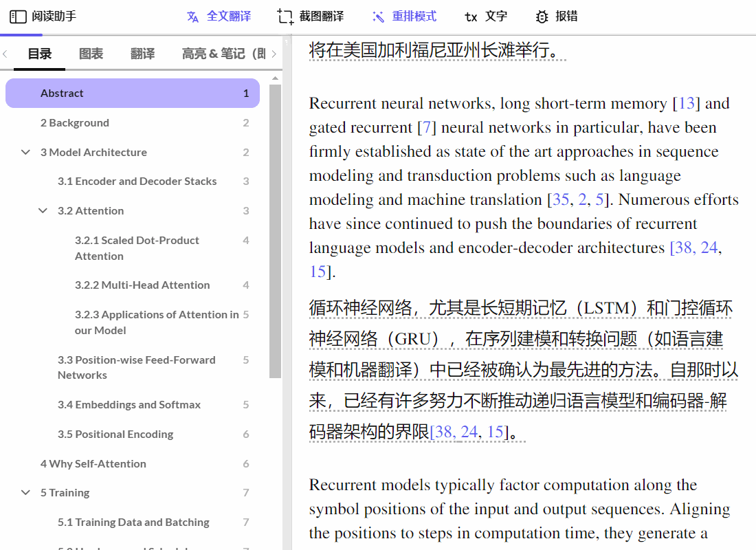Go to 4 Why Self-Attention
This screenshot has width=756, height=550.
click(93, 463)
